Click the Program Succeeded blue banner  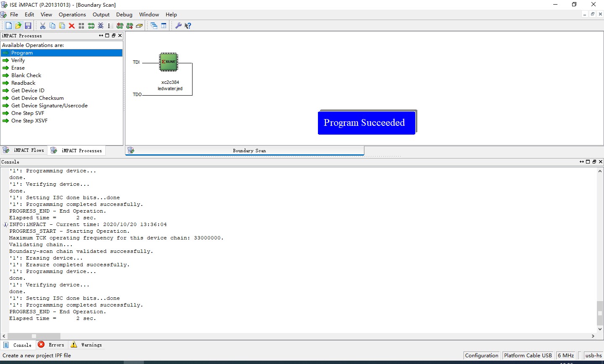(367, 122)
